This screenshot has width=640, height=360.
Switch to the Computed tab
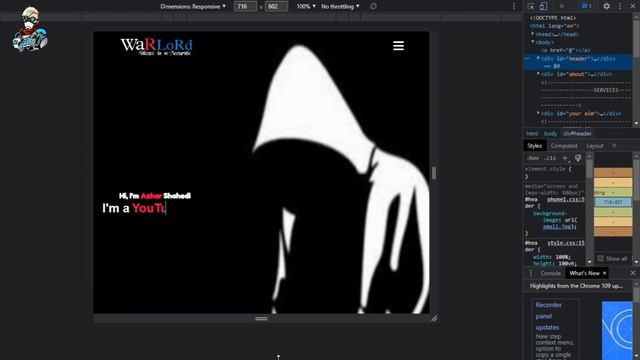(x=564, y=146)
